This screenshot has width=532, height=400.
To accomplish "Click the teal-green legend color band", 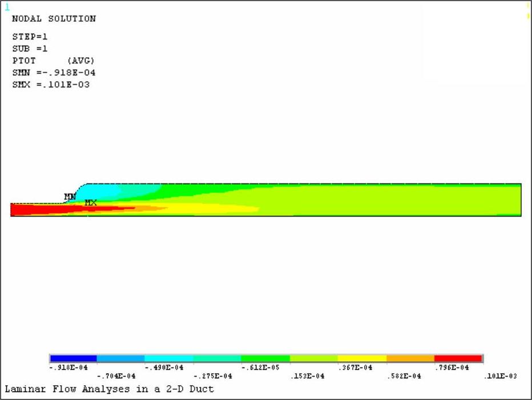I will 217,358.
